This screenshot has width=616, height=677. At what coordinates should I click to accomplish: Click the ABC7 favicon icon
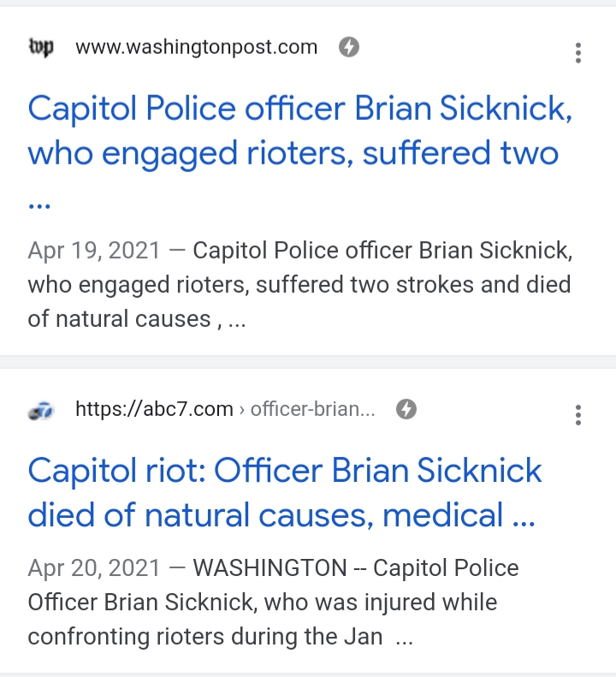coord(40,412)
